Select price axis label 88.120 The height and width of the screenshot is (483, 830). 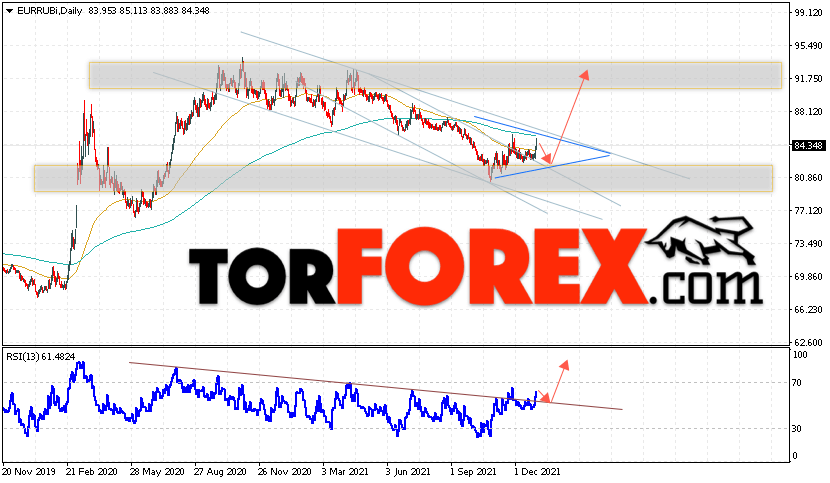coord(808,111)
